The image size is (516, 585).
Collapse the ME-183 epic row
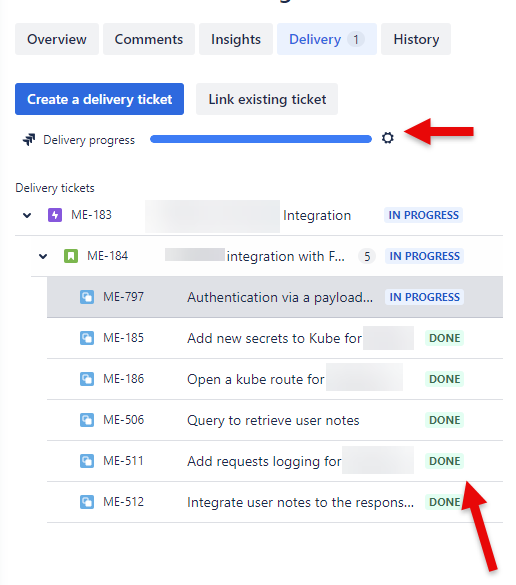tap(27, 215)
